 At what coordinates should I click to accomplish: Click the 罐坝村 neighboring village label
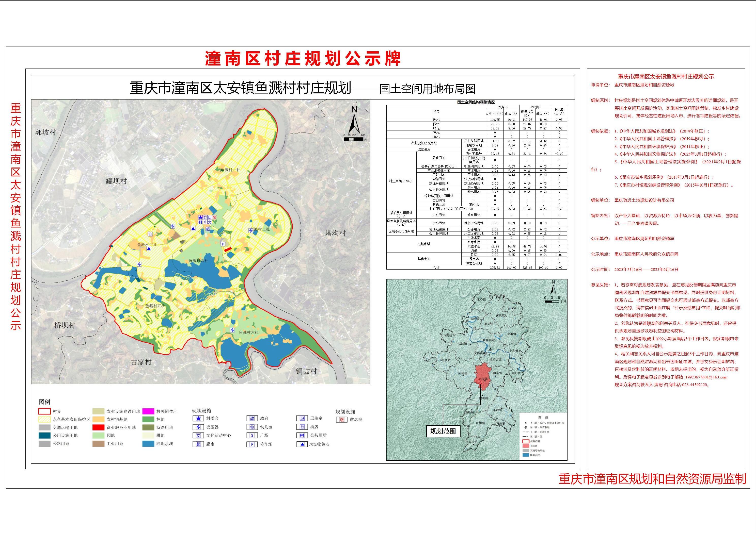click(116, 181)
